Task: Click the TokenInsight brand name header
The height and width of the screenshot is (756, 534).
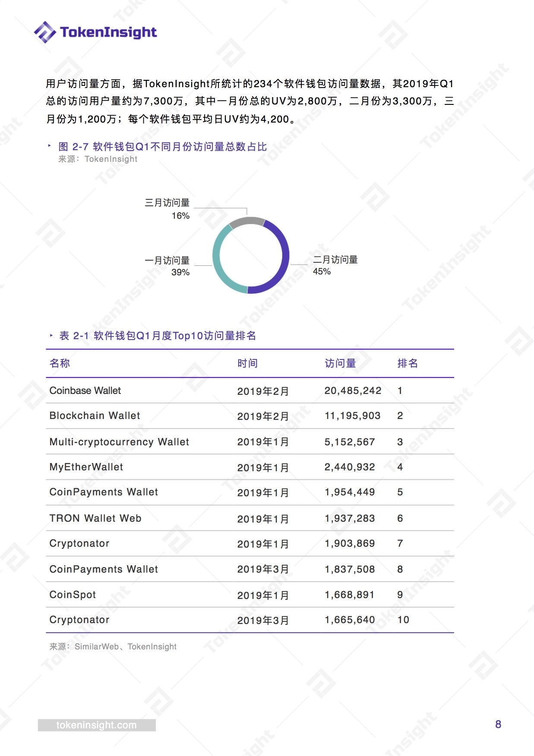Action: click(108, 32)
